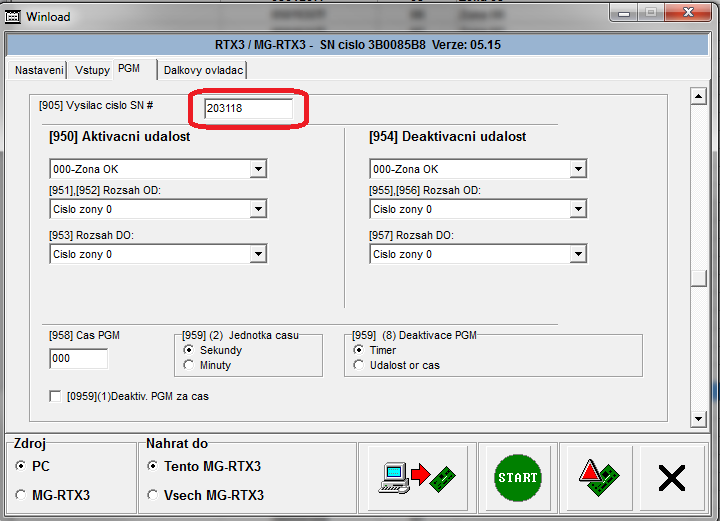Click the Vysilac cislo SN input field
The width and height of the screenshot is (720, 521).
(248, 109)
